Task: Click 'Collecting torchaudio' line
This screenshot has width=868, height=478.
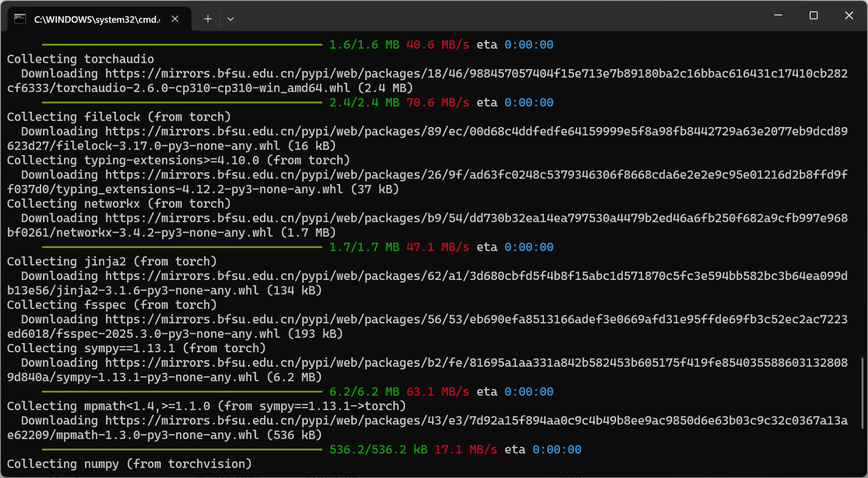Action: 80,59
